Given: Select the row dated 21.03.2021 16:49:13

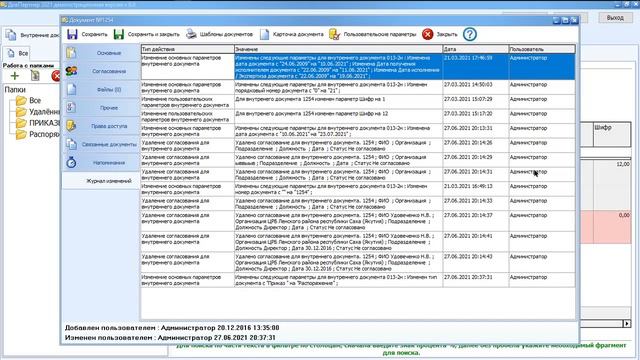Looking at the screenshot, I should (x=358, y=189).
